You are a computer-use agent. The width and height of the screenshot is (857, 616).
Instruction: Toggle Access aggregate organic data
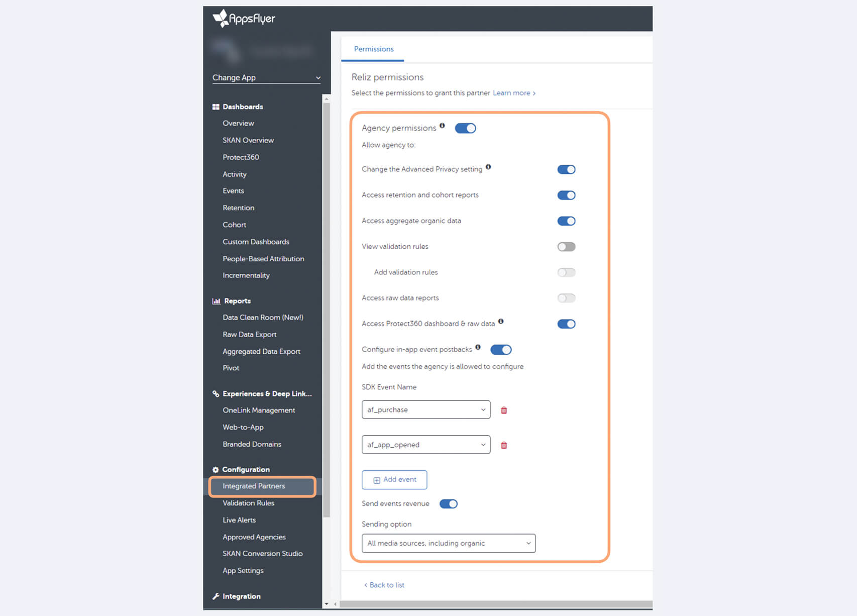(566, 221)
